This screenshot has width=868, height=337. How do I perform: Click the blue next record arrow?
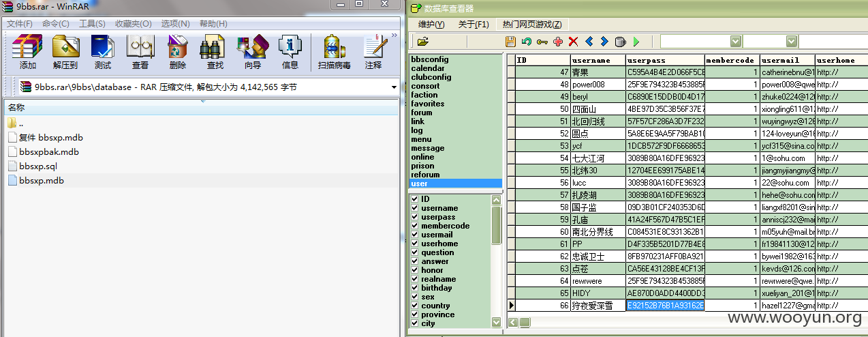[605, 42]
